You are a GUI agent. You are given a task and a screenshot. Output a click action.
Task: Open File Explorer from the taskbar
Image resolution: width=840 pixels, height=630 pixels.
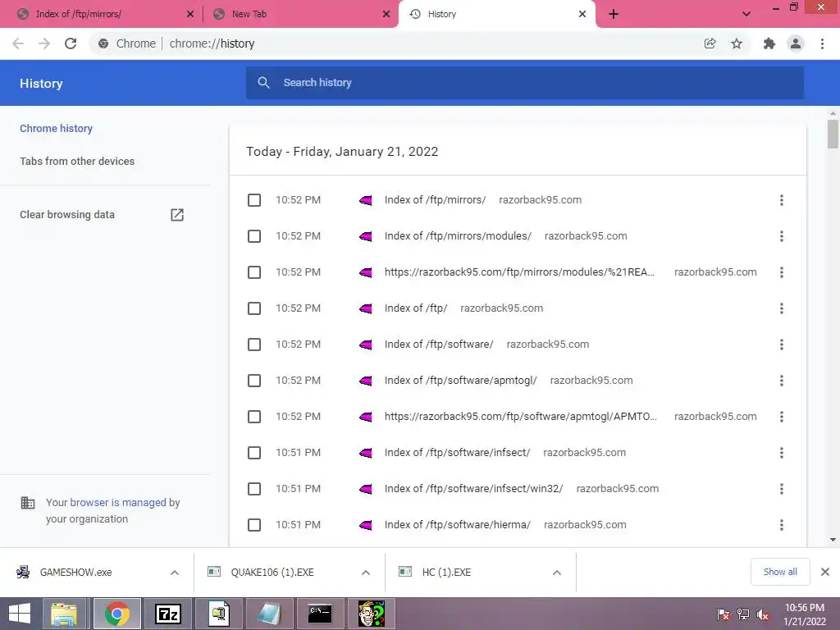[x=64, y=614]
